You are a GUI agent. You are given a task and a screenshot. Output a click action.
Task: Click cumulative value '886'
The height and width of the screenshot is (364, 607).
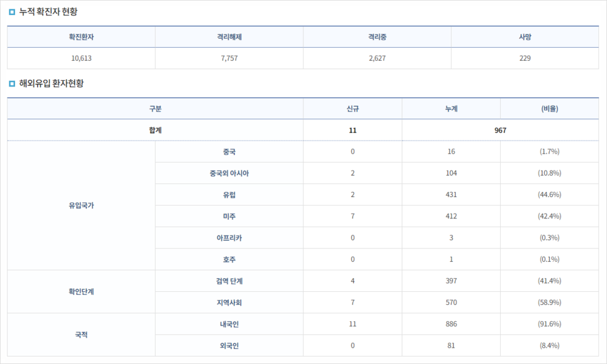coord(451,324)
